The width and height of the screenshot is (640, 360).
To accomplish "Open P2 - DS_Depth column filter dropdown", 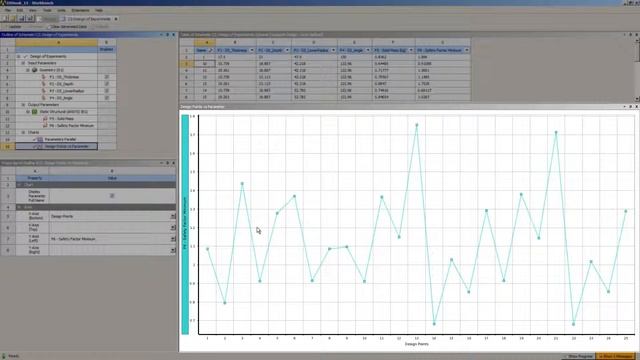I will pos(287,50).
